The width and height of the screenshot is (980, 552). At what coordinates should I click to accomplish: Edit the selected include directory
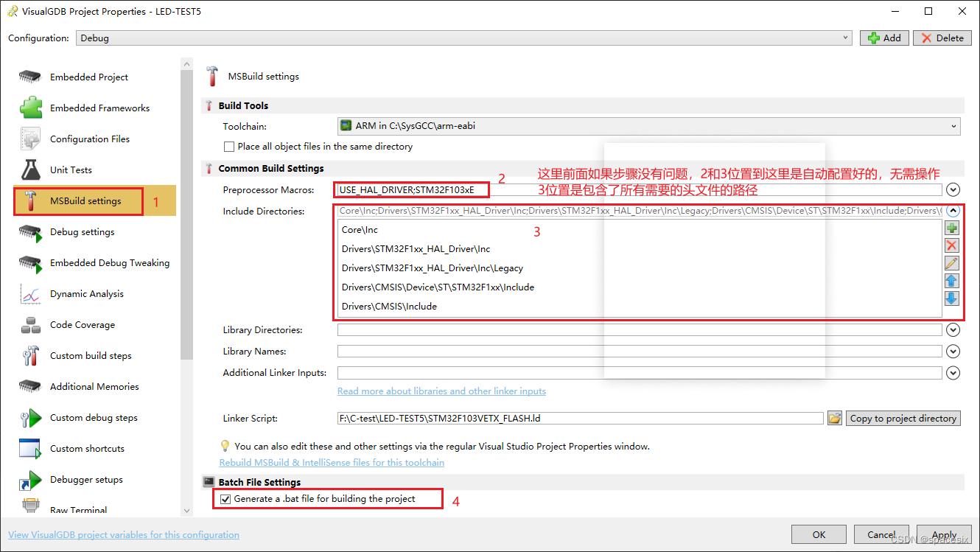(952, 264)
